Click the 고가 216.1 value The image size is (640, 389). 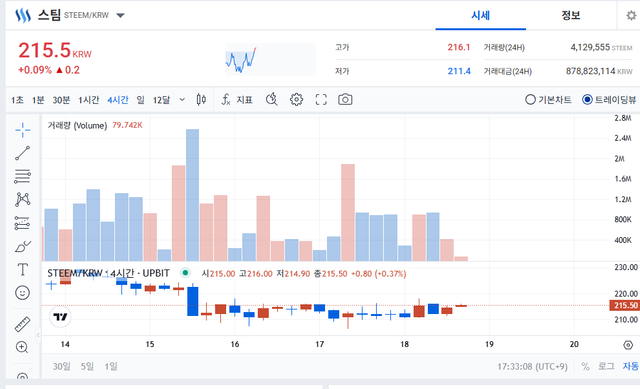click(458, 47)
